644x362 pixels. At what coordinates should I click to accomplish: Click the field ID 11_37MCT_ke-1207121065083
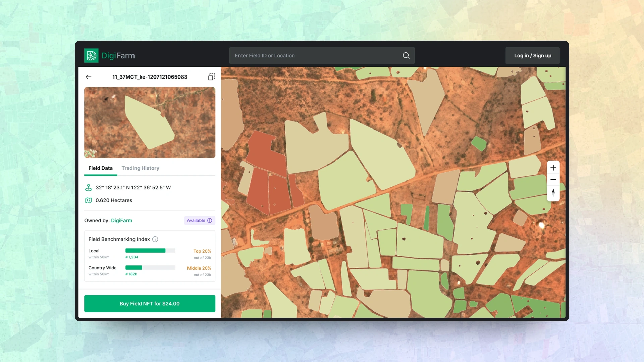pyautogui.click(x=150, y=77)
